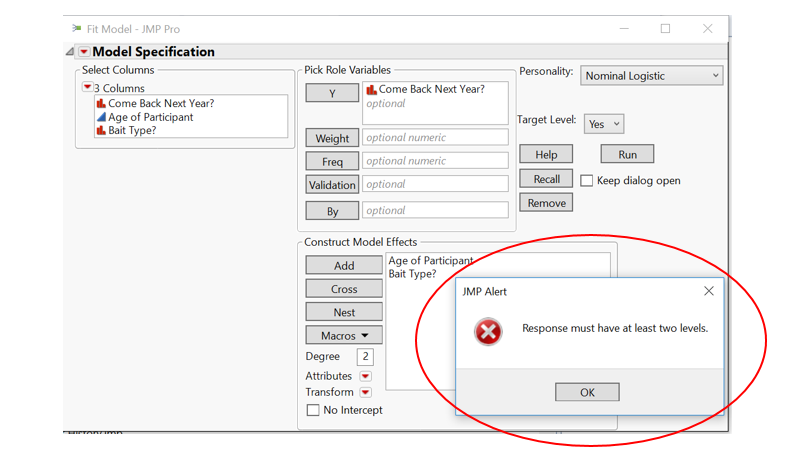Close the JMP Alert dialog with X
Image resolution: width=796 pixels, height=454 pixels.
(709, 291)
